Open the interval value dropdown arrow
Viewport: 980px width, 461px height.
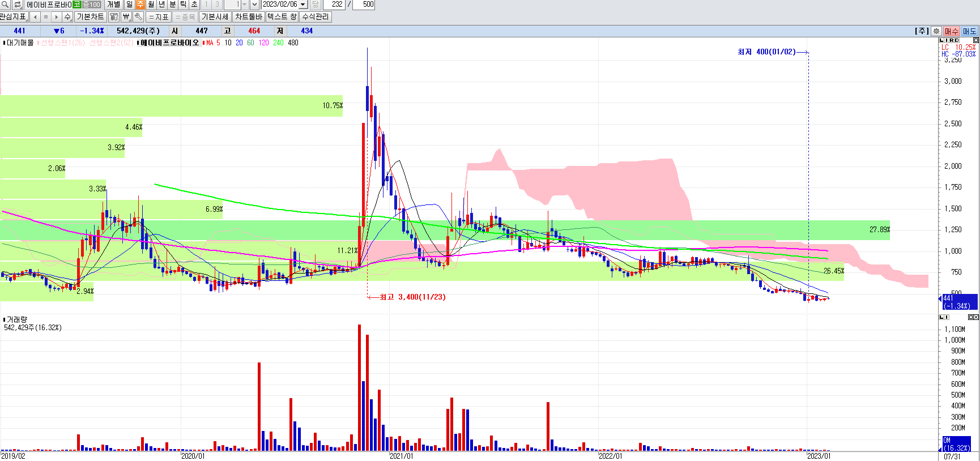tap(244, 5)
